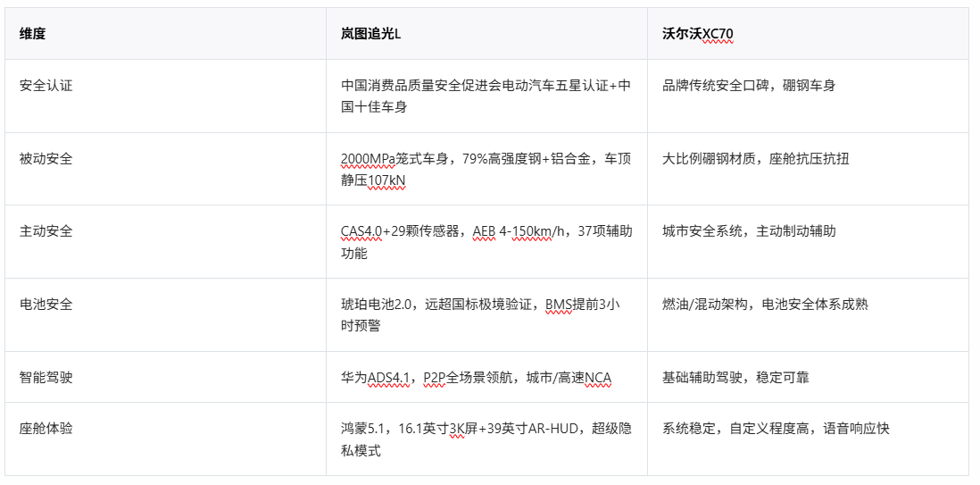Click the 燃油/混动架构 cell
980x485 pixels.
[x=808, y=314]
